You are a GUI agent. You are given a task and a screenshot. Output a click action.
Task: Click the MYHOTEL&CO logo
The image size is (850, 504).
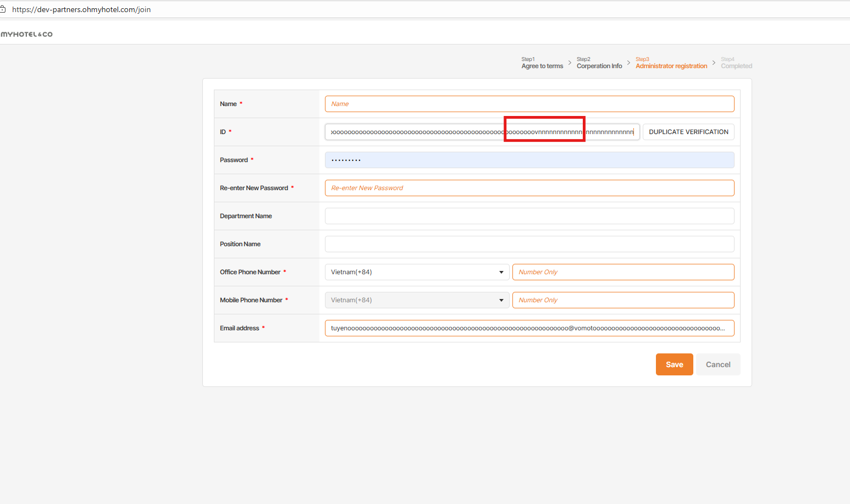click(x=26, y=34)
